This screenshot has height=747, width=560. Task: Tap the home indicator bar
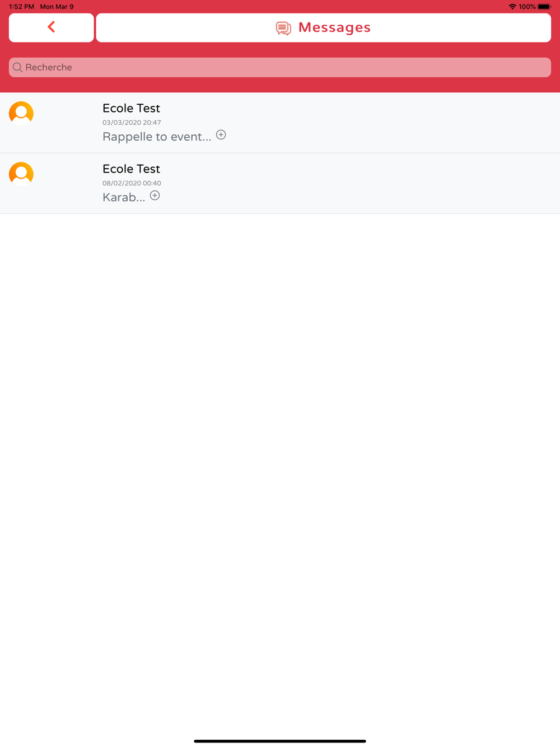coord(280,741)
